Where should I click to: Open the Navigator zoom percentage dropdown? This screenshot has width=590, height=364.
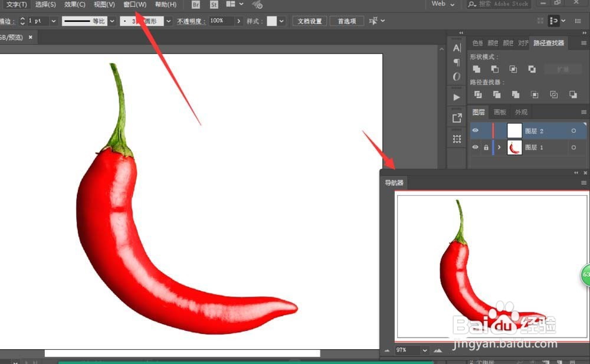(x=425, y=350)
